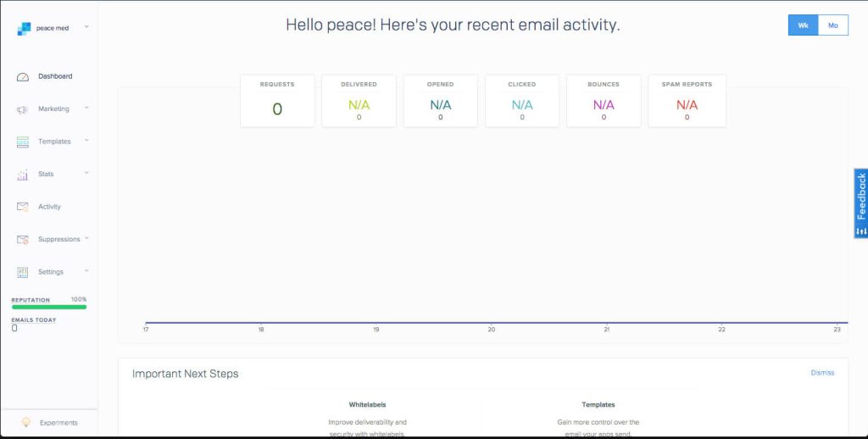Click the Activity envelope icon
This screenshot has width=868, height=439.
[x=23, y=207]
